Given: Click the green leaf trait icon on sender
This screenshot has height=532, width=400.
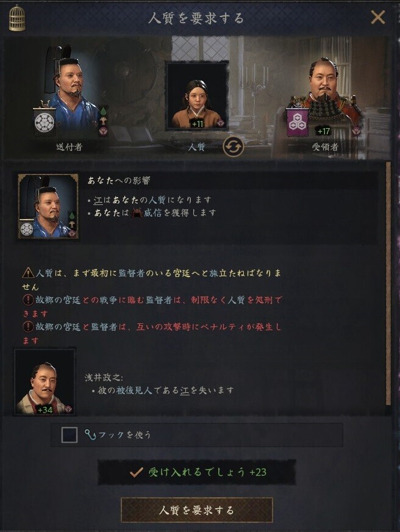Looking at the screenshot, I should [x=102, y=111].
